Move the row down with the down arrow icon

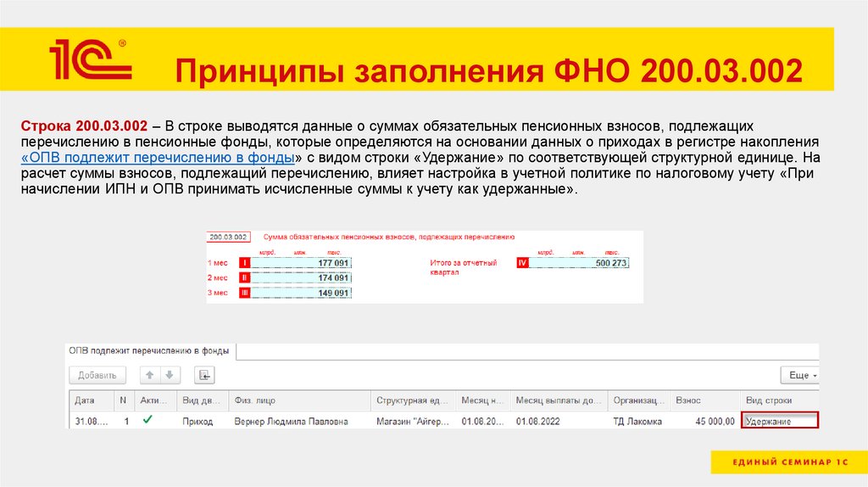170,375
